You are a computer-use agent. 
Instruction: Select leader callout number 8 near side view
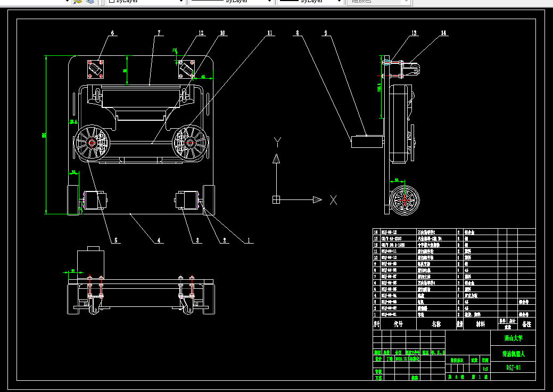tap(298, 33)
